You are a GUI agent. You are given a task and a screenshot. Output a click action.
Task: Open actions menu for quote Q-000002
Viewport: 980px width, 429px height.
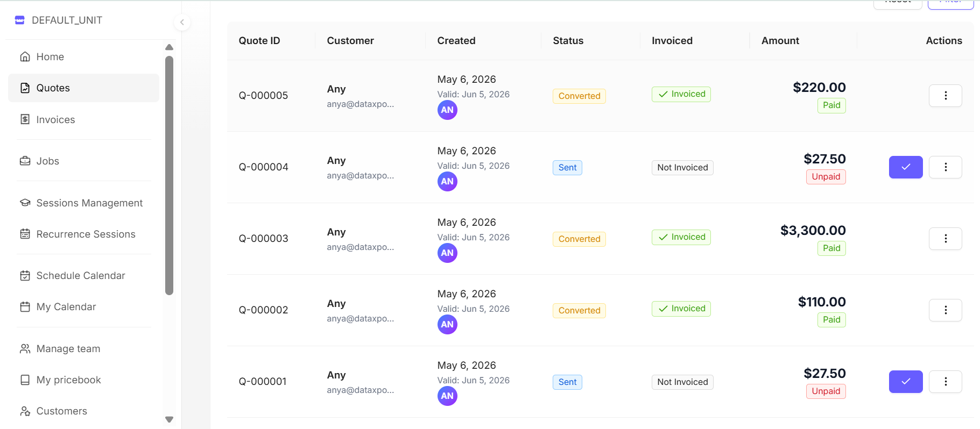coord(945,310)
